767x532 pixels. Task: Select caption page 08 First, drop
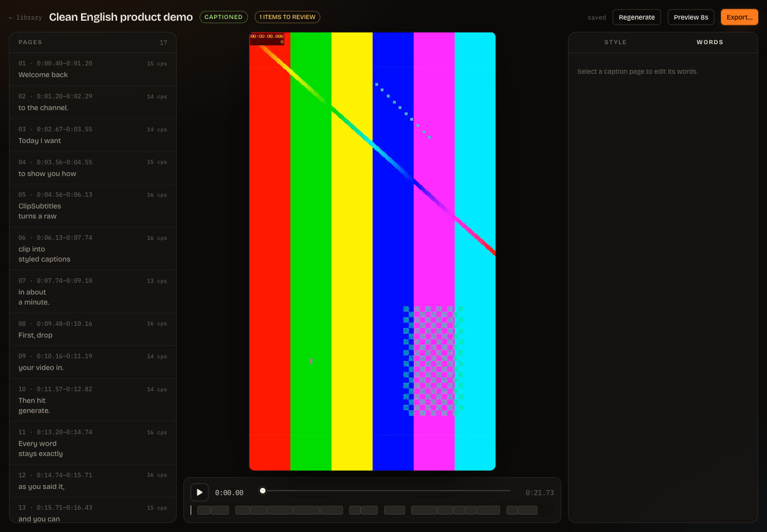coord(93,330)
